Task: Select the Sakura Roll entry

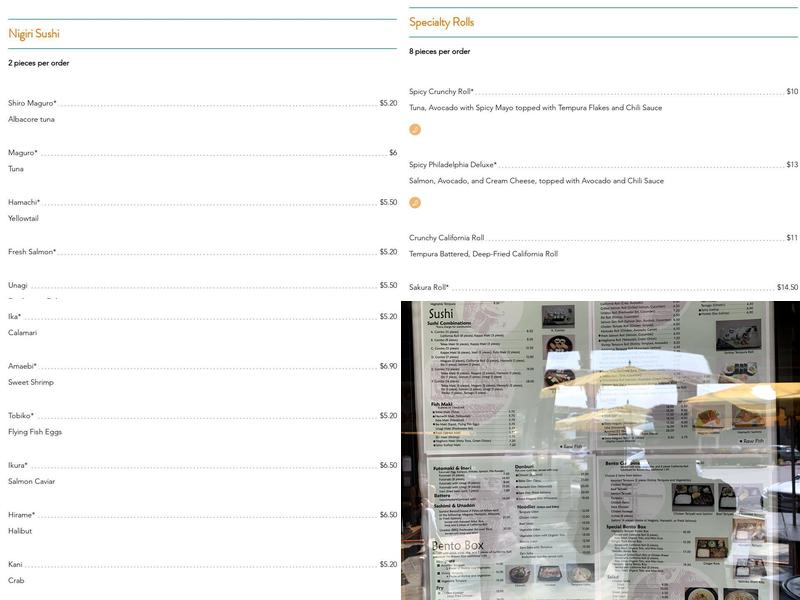Action: point(429,288)
